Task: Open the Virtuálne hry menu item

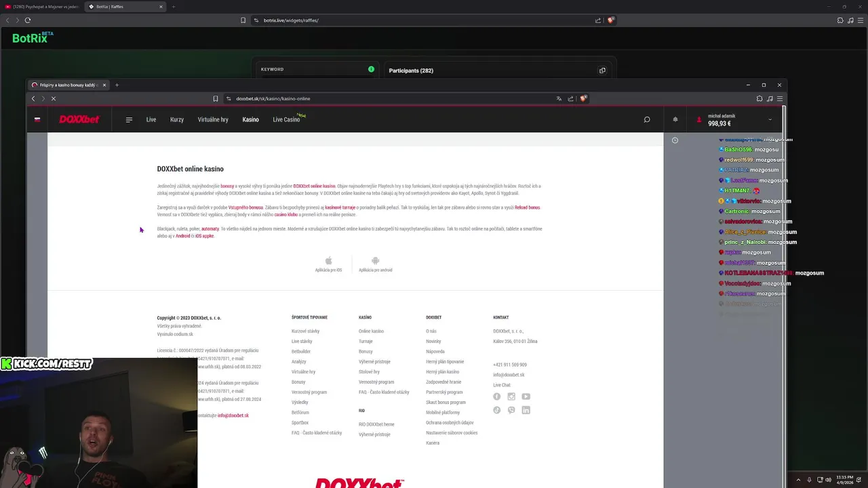Action: tap(213, 120)
